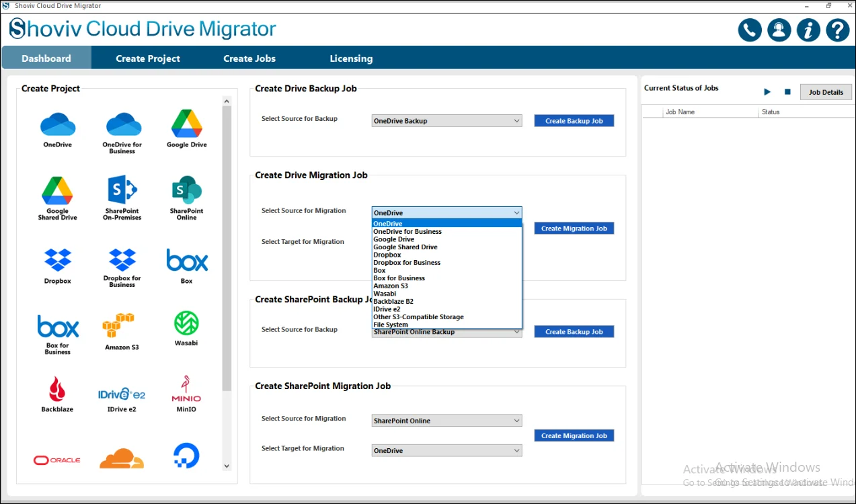This screenshot has height=504, width=856.
Task: Select the Oracle project icon
Action: pos(57,460)
